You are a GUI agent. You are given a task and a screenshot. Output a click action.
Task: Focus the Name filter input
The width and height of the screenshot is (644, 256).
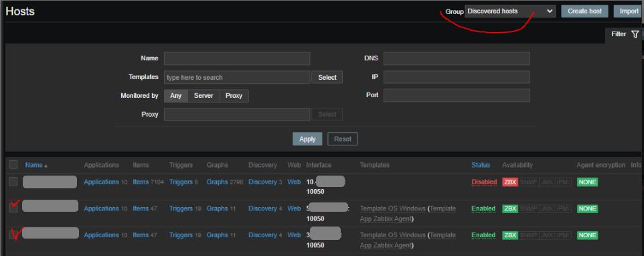(x=237, y=58)
